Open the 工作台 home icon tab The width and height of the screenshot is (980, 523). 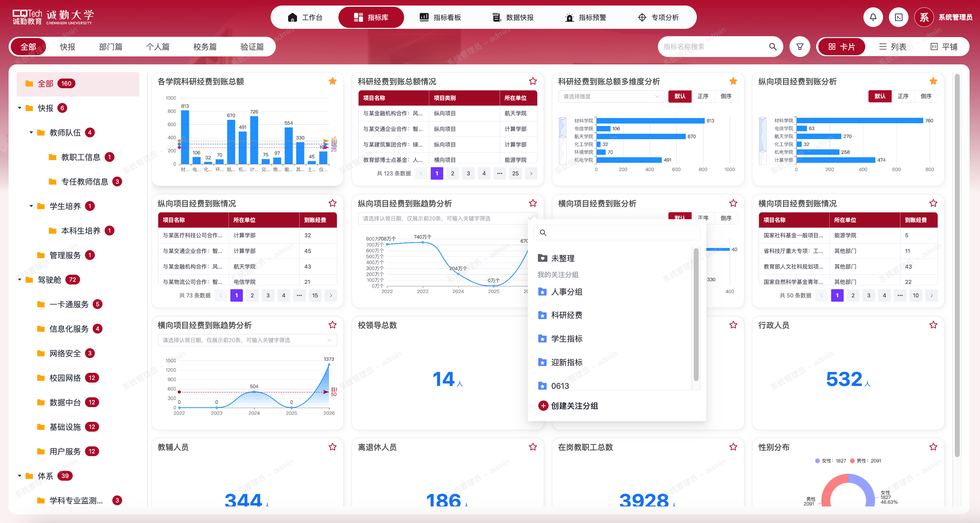coord(305,17)
